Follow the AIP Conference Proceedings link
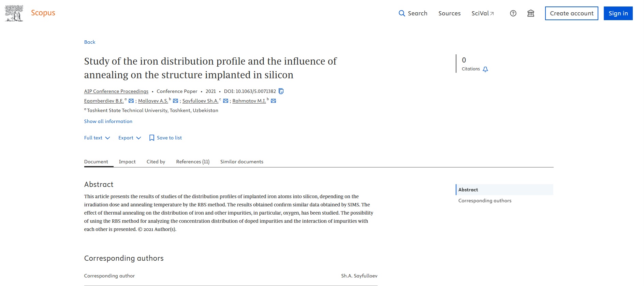Image resolution: width=644 pixels, height=286 pixels. point(116,91)
